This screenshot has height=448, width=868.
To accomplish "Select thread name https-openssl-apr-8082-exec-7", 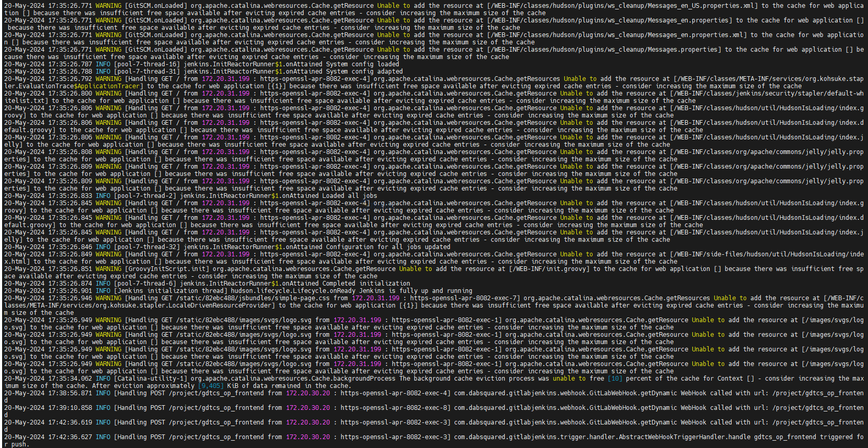I will (465, 298).
